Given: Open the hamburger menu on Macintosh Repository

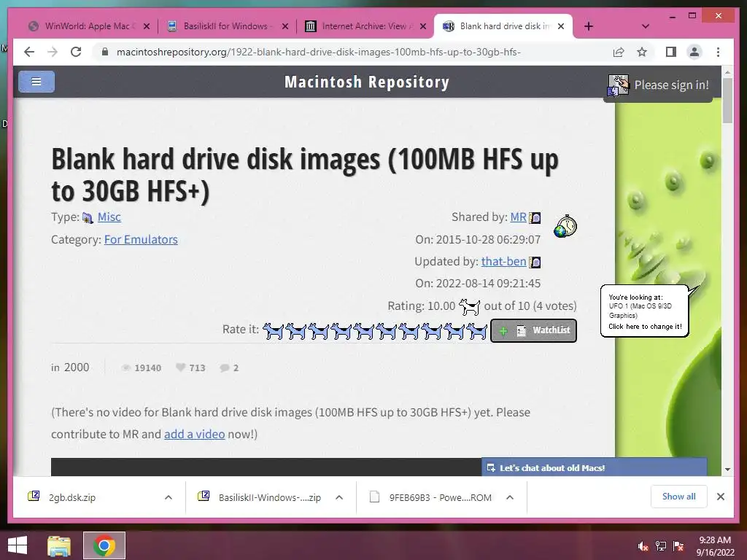Looking at the screenshot, I should (x=36, y=82).
